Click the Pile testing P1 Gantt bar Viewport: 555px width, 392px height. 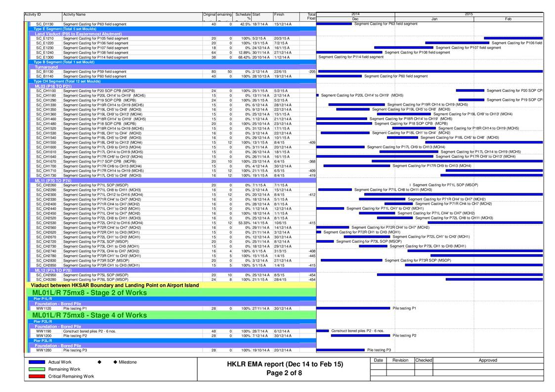[x=353, y=308]
